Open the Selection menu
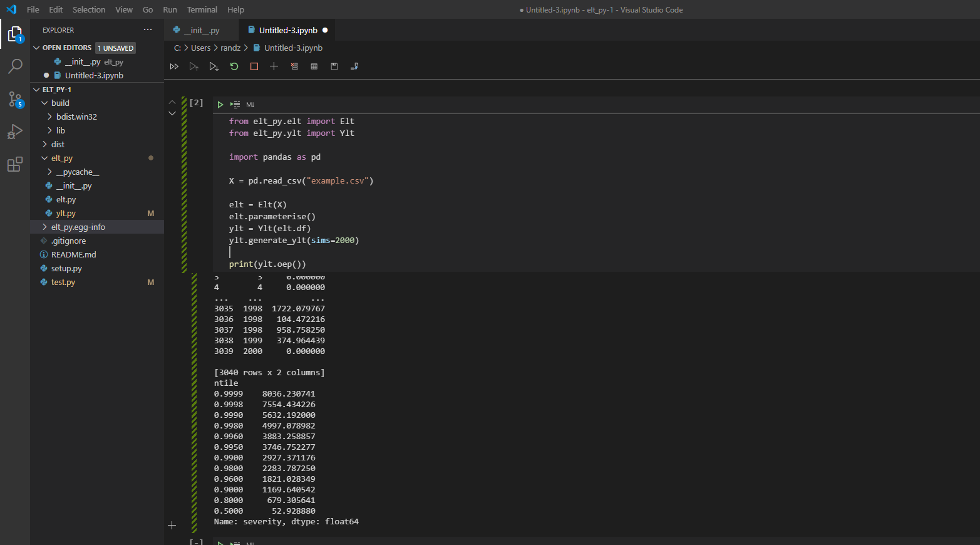Screen dimensions: 980x545 click(89, 9)
